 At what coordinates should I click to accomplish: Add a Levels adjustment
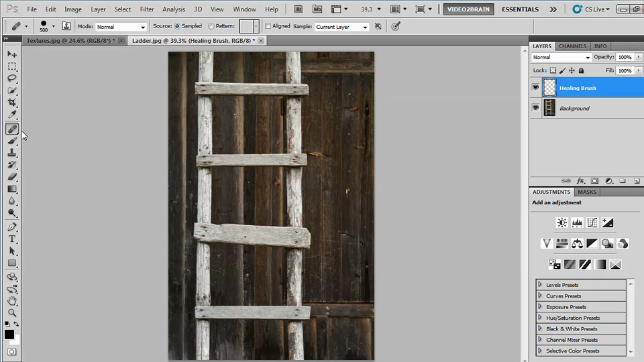pyautogui.click(x=577, y=223)
